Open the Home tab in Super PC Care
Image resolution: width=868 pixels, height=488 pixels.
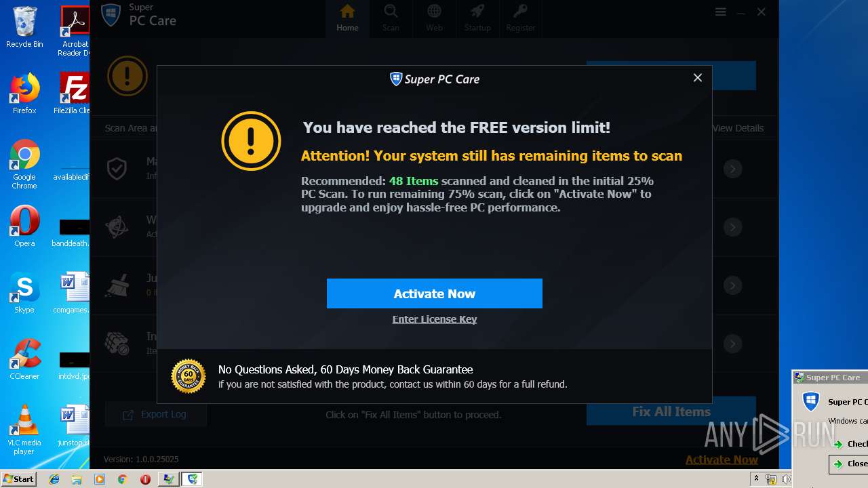(347, 18)
